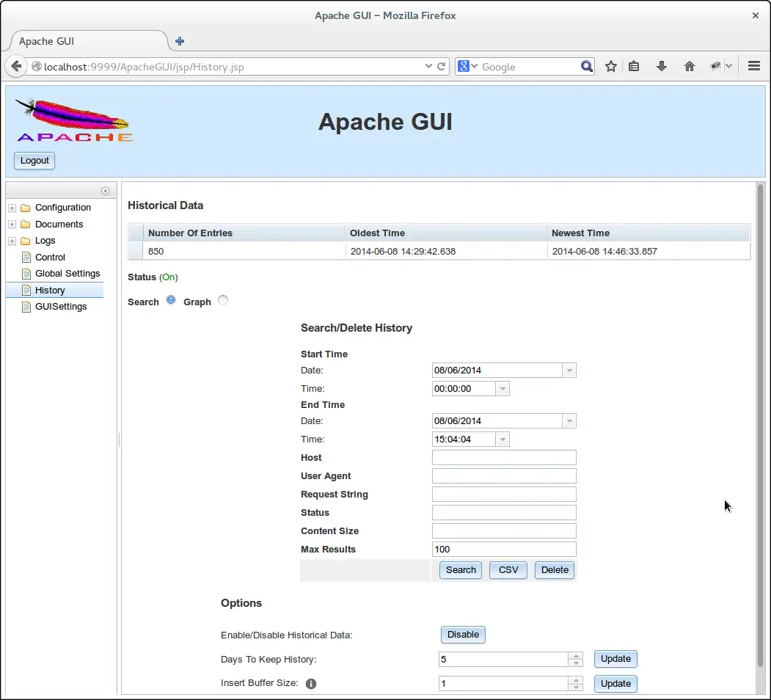Viewport: 771px width, 700px height.
Task: Click Disable historical data button
Action: [x=463, y=635]
